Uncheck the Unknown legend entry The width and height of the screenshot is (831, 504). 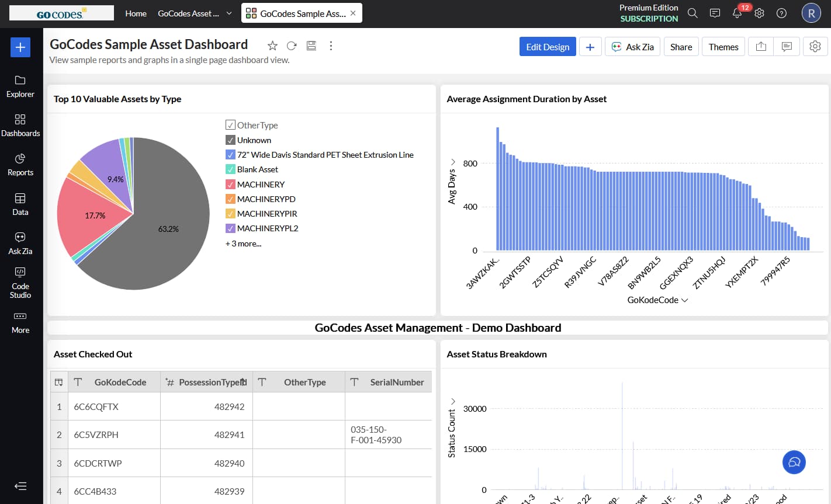230,140
